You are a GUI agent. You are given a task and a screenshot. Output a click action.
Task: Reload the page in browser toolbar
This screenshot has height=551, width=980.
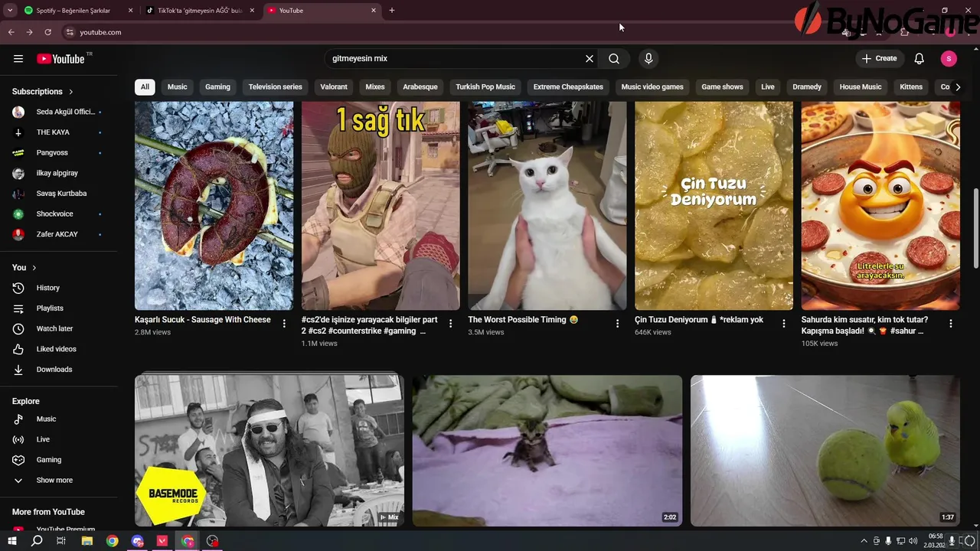pos(47,32)
